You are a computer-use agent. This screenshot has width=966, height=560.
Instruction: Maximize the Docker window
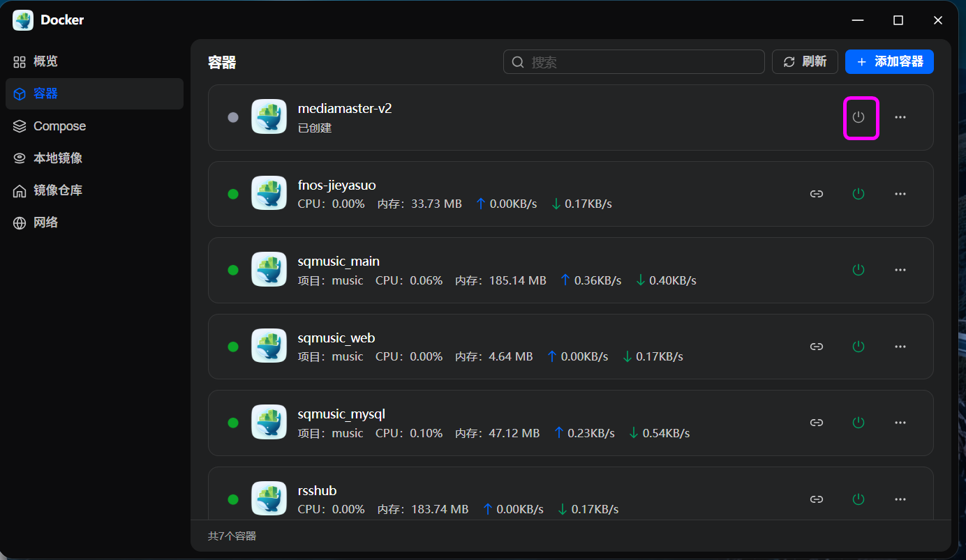tap(898, 20)
